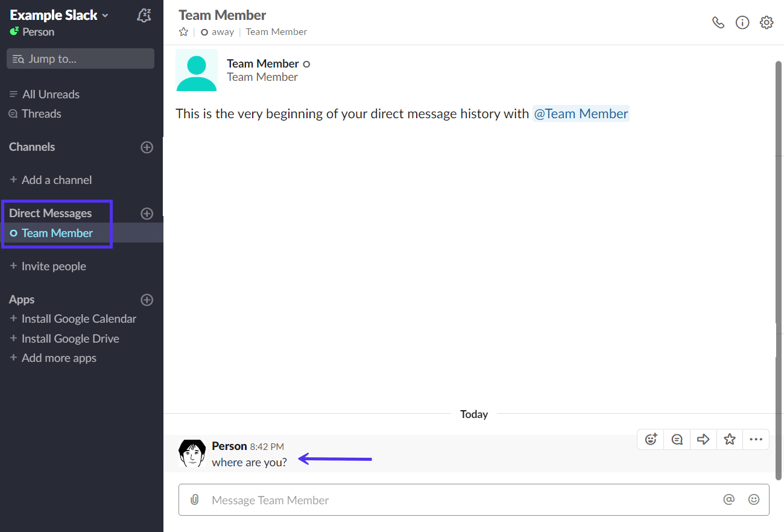This screenshot has width=784, height=532.
Task: Click Invite people in the sidebar
Action: coord(54,266)
